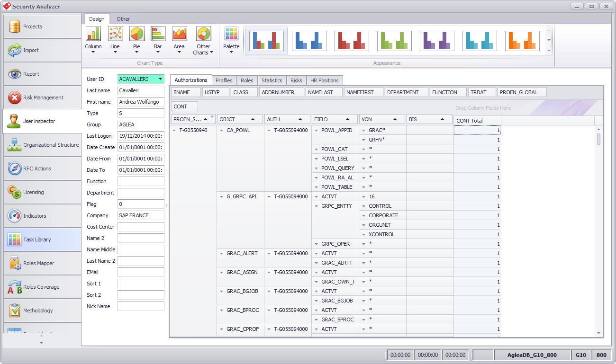
Task: Open Roles Coverage in the sidebar
Action: tap(42, 287)
